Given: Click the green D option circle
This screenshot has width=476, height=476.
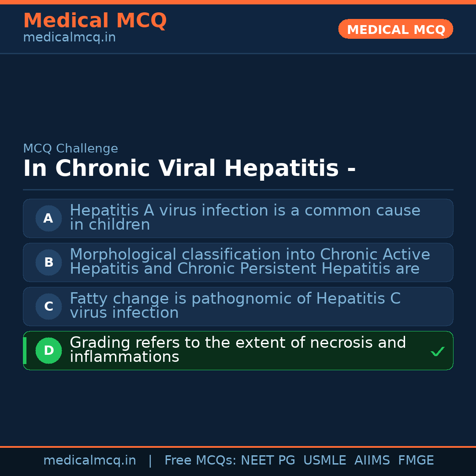Looking at the screenshot, I should (48, 350).
